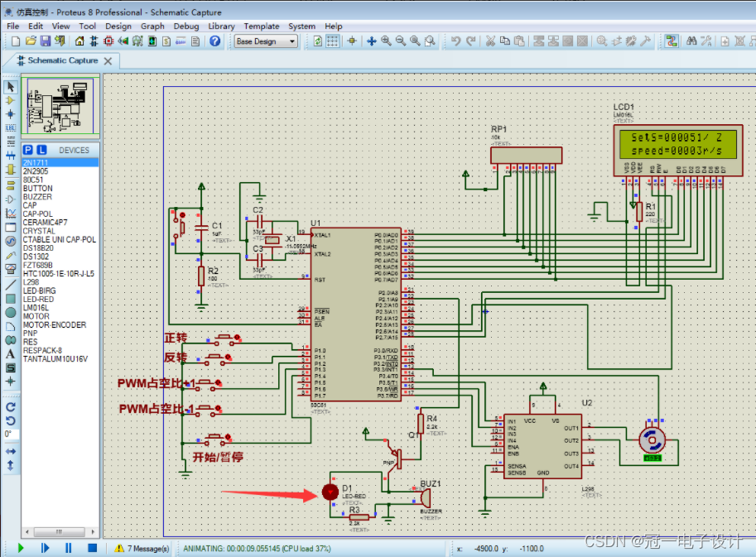Open the 7 Message(s) log

[x=142, y=549]
